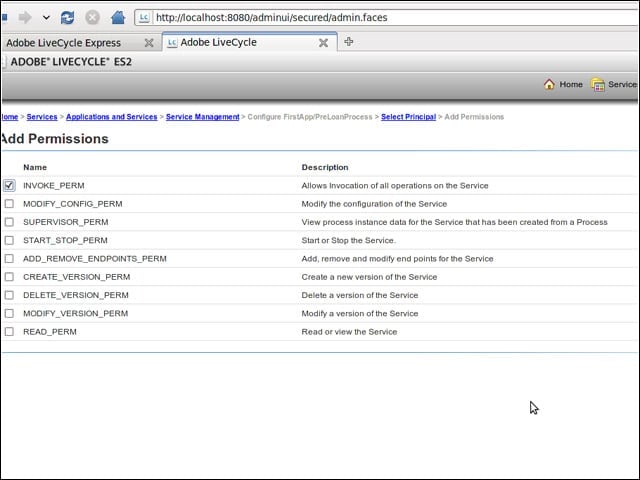Follow the Applications and Services link
The height and width of the screenshot is (480, 640).
point(111,117)
